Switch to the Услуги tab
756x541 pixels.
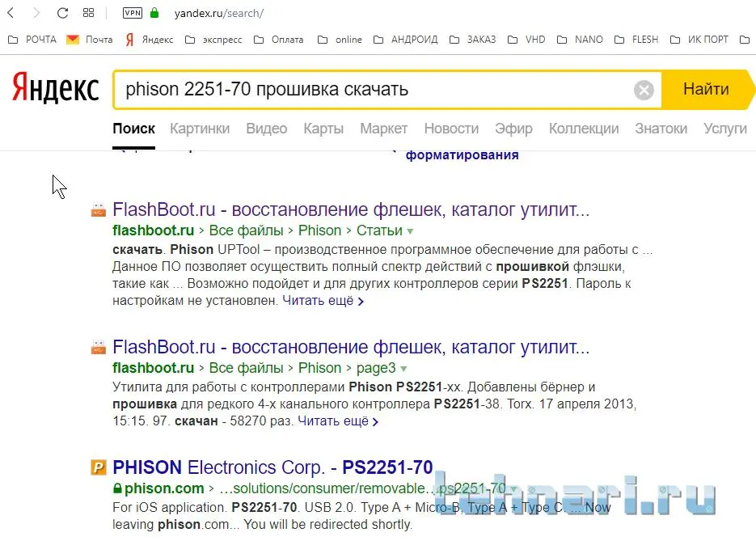pos(724,129)
